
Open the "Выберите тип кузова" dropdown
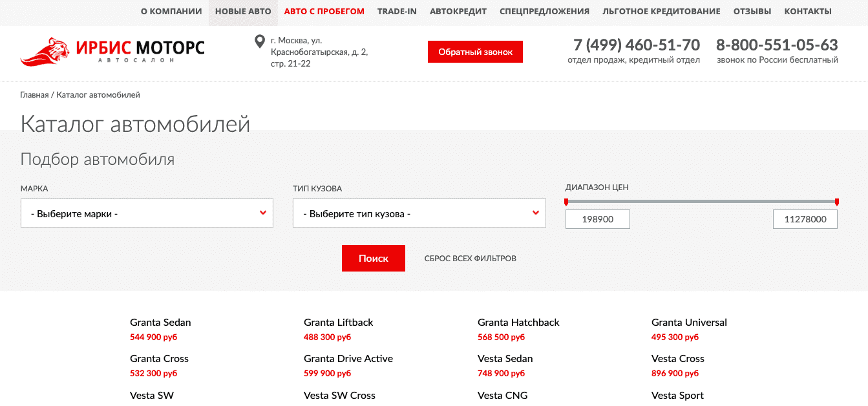[x=419, y=213]
